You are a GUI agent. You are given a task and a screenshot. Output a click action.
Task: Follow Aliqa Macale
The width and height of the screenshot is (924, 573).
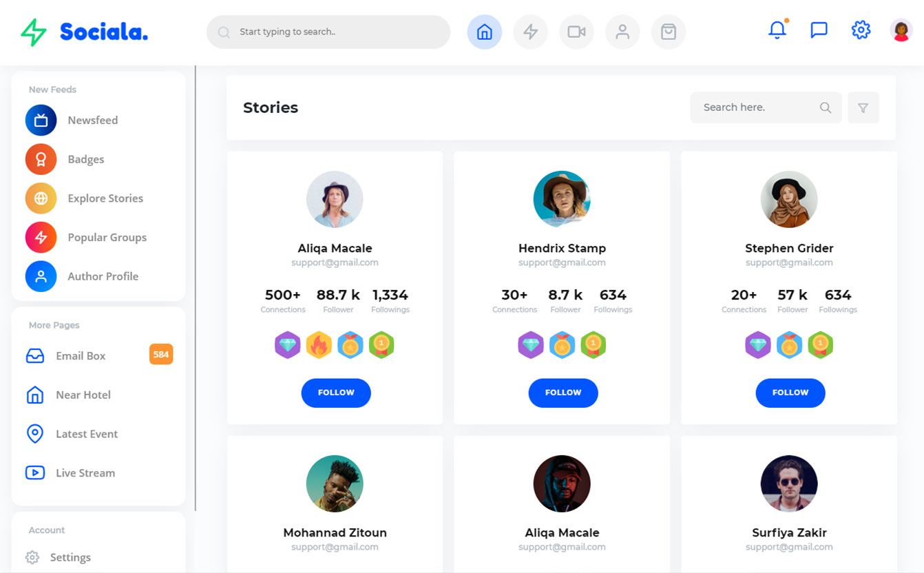pos(336,393)
